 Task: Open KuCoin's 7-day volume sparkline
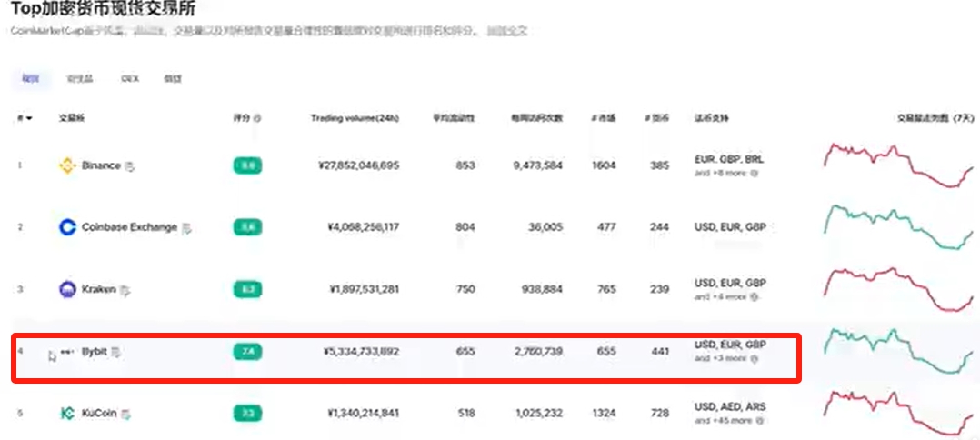click(898, 413)
